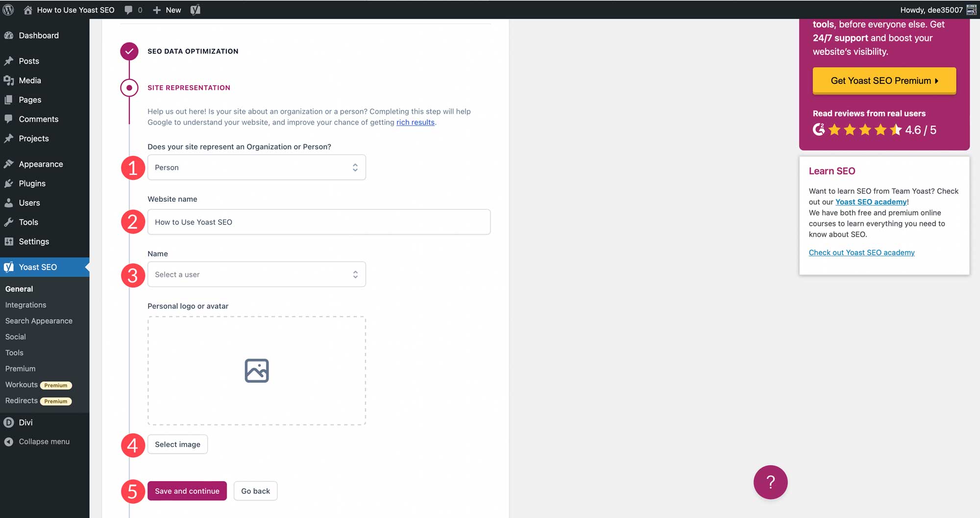Click into the Website name field
Image resolution: width=980 pixels, height=518 pixels.
[318, 222]
